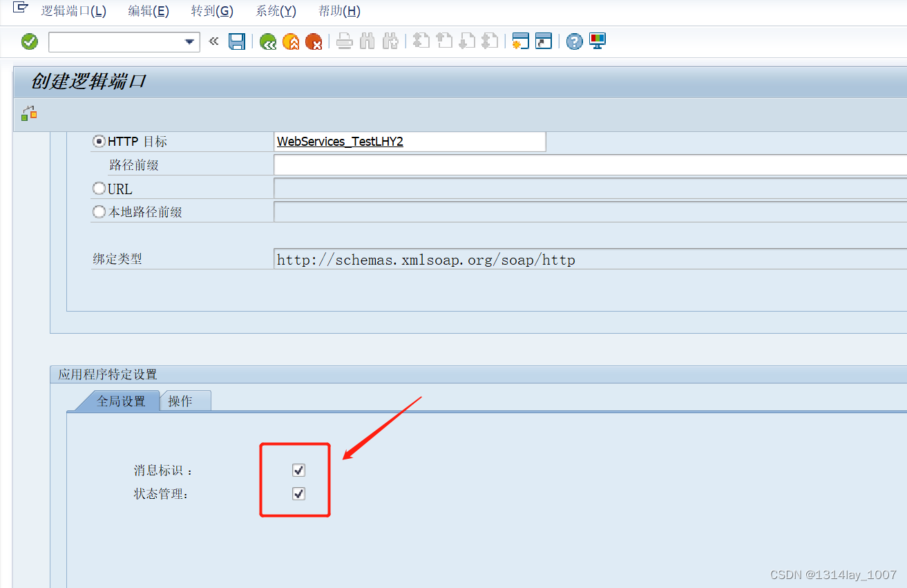Click the 状态管理 label
Screen dimensions: 907x588
point(161,494)
